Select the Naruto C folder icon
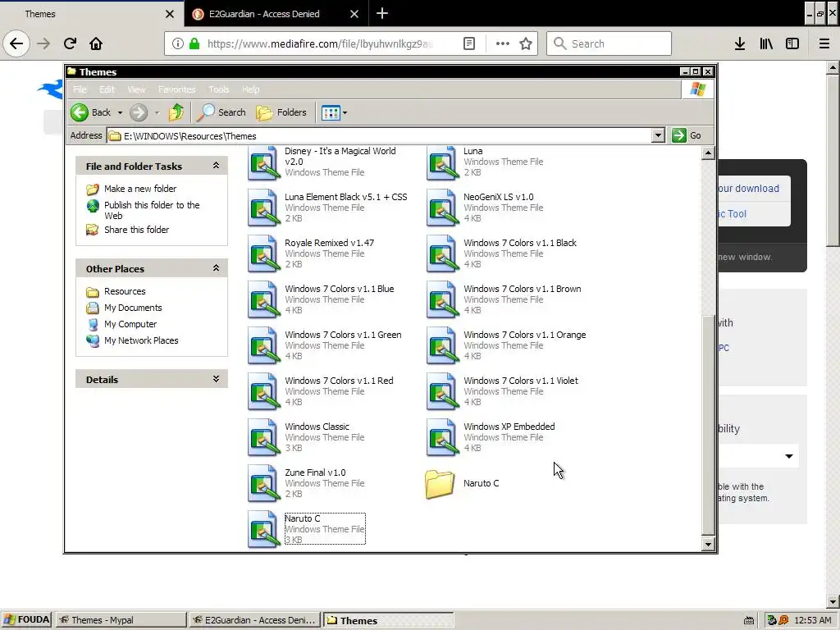The image size is (840, 630). 440,484
